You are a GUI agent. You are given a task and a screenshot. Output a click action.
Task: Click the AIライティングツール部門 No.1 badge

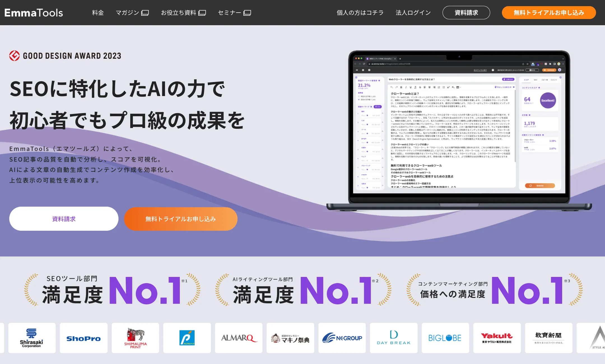303,290
